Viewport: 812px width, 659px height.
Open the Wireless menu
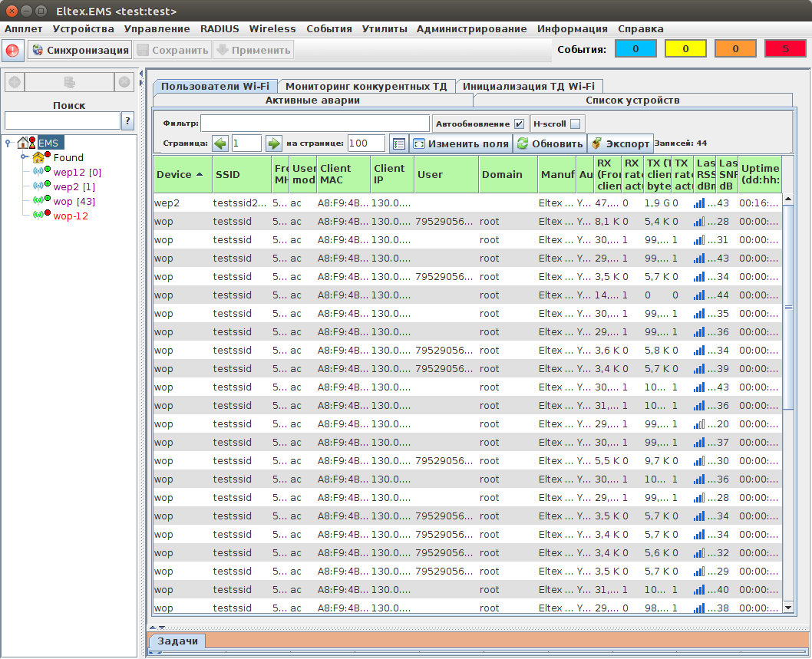(x=272, y=28)
